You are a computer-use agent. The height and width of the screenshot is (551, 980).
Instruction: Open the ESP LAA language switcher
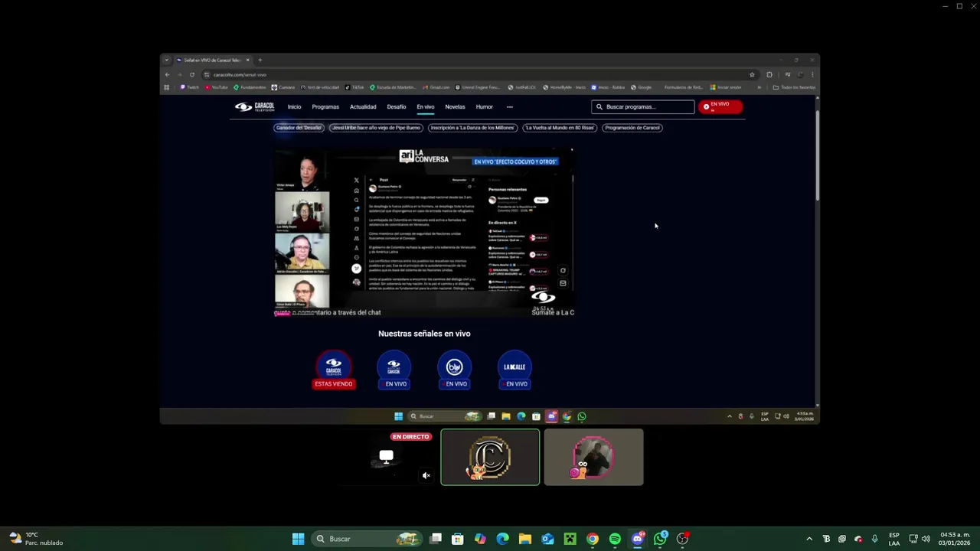(x=894, y=539)
